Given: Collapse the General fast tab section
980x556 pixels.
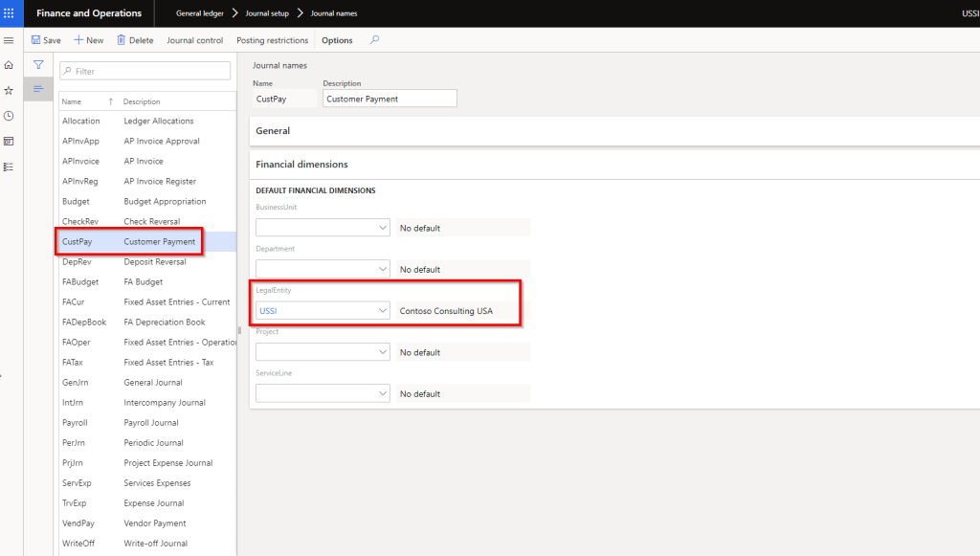Looking at the screenshot, I should pyautogui.click(x=273, y=130).
